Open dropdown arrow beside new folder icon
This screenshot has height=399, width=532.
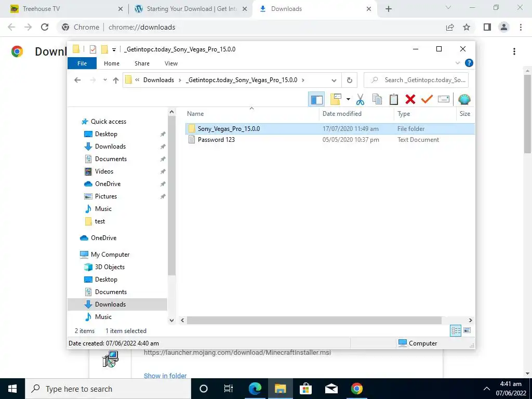pyautogui.click(x=348, y=99)
